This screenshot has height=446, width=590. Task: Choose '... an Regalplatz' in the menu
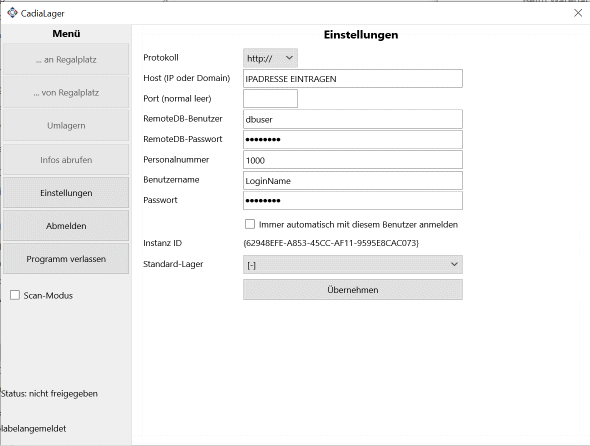click(66, 59)
